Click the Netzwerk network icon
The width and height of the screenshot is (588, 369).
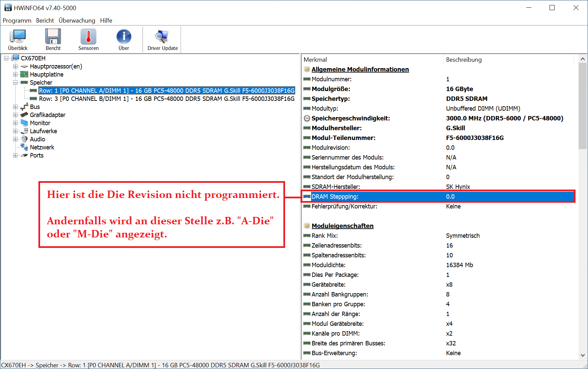(24, 147)
